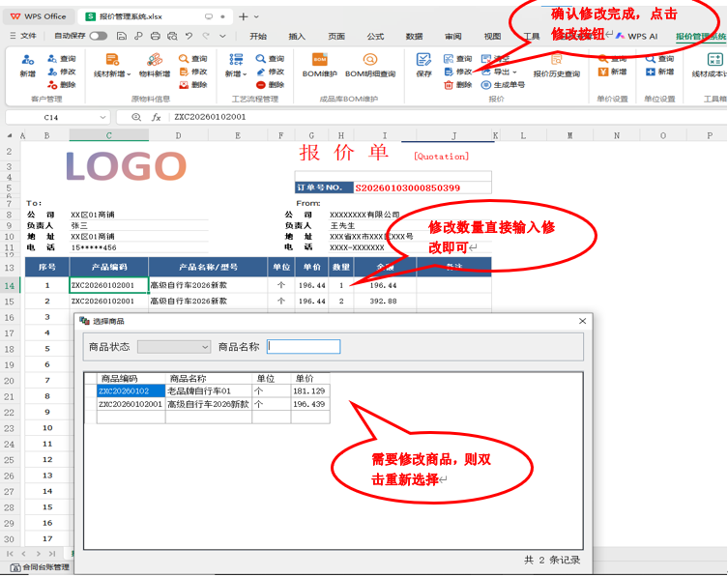Switch to the 页面 tab

click(x=336, y=36)
